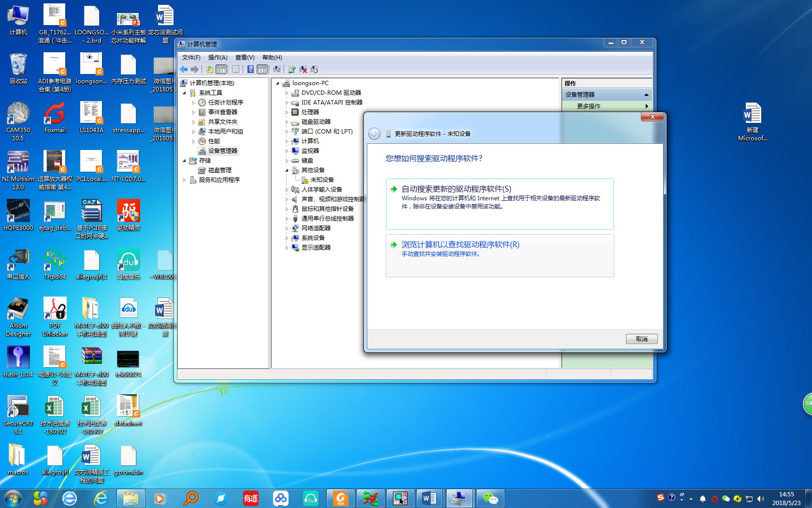The height and width of the screenshot is (508, 812).
Task: Click the Internet Explorer taskbar icon
Action: (101, 498)
